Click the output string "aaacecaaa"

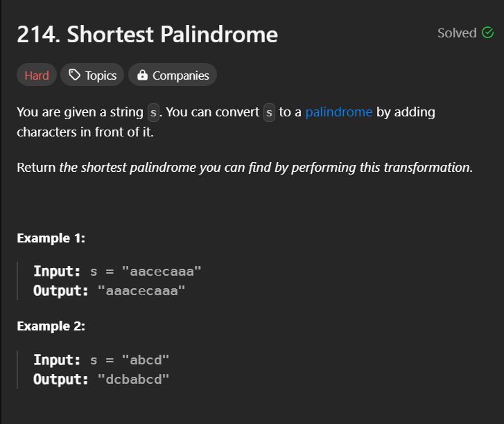point(141,291)
